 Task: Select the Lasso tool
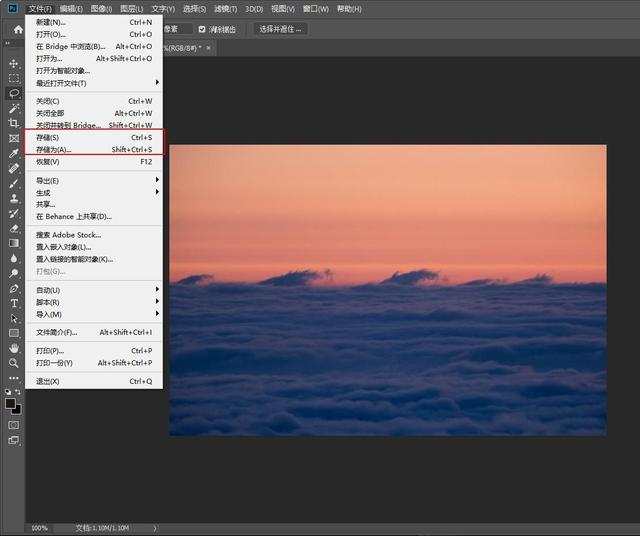point(13,93)
